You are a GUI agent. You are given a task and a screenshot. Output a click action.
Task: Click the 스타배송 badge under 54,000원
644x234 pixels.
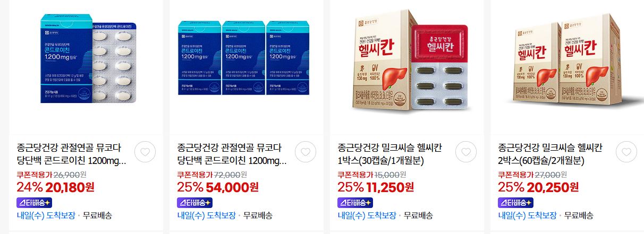(x=195, y=202)
